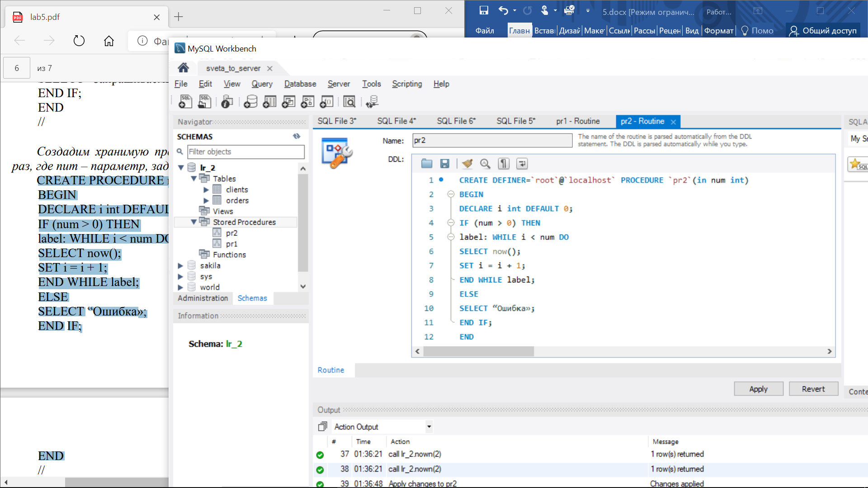Viewport: 868px width, 488px height.
Task: Click the routine Name field
Action: pyautogui.click(x=492, y=141)
